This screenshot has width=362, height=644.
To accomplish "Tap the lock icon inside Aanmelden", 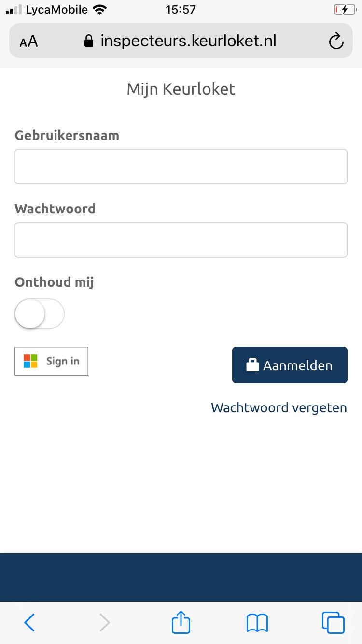I will click(252, 364).
